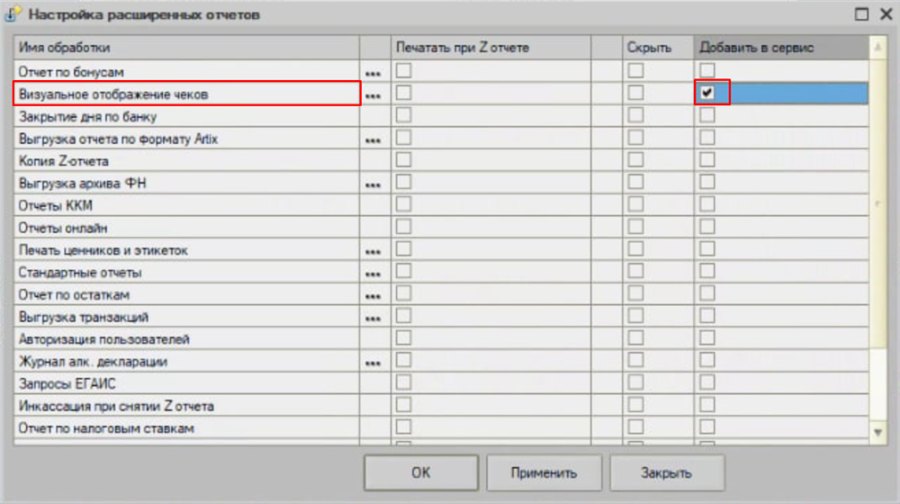Enable Печатать при Z отчете for Инкассация при снятии Z отчета
Screen dimensions: 900x504
404,405
